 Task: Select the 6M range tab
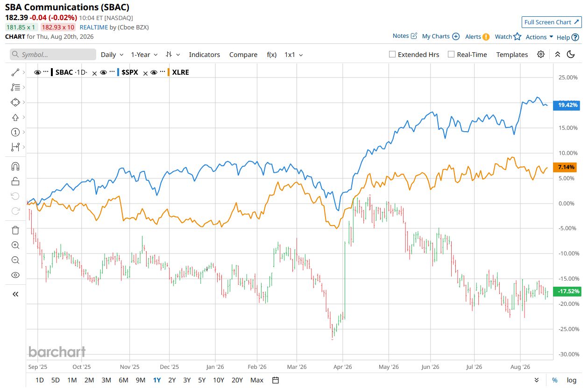pos(123,380)
